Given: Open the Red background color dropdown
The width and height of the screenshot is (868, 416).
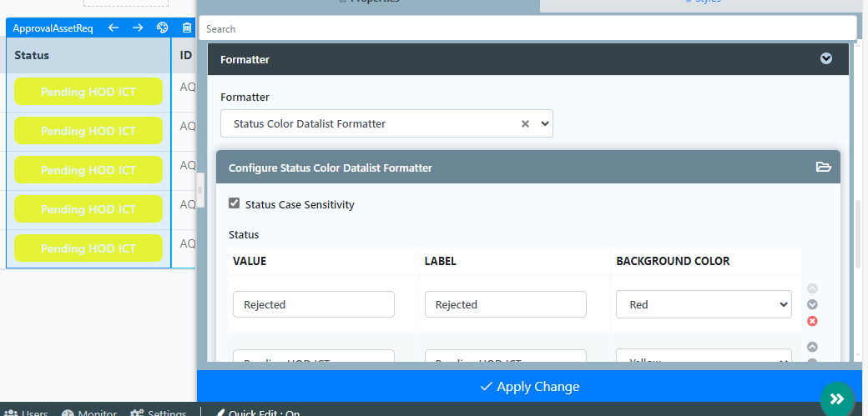Looking at the screenshot, I should tap(704, 304).
